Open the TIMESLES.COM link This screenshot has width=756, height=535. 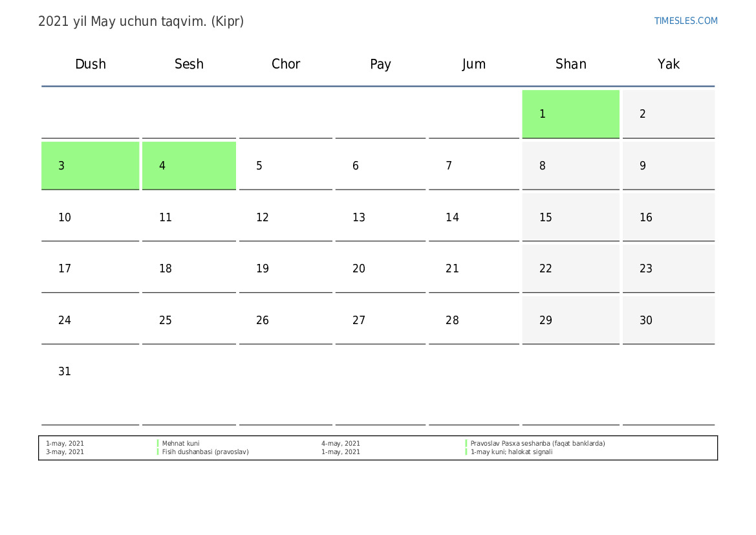tap(686, 21)
